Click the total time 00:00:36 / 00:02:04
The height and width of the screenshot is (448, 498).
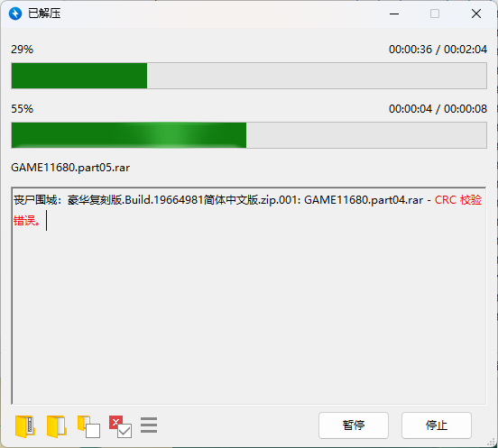coord(438,50)
